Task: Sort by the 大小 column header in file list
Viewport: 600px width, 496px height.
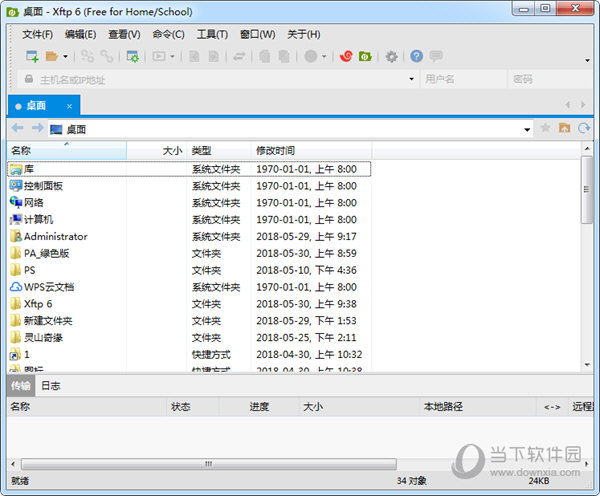Action: coord(157,150)
